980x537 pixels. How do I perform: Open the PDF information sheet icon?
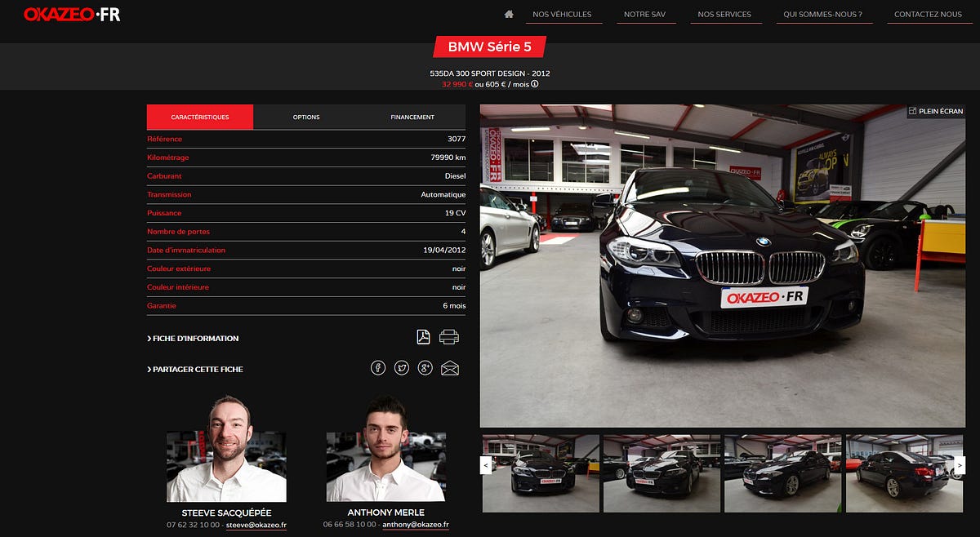click(x=423, y=337)
